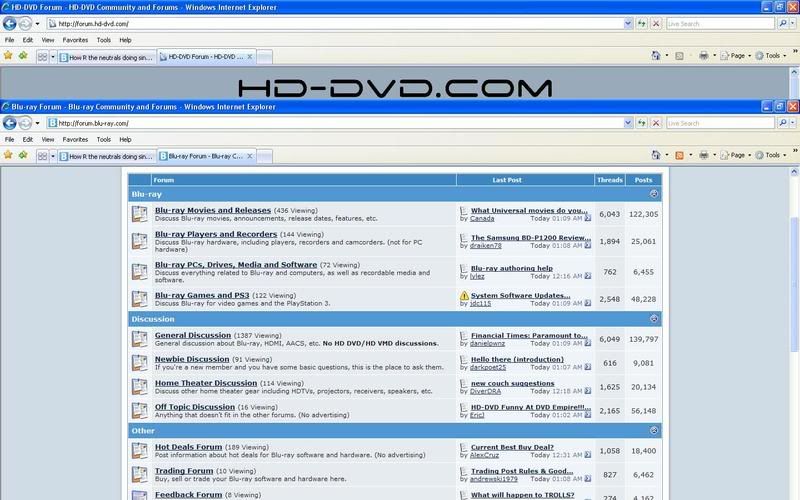This screenshot has height=500, width=800.
Task: Click Add to Favorites icon in Blu-ray window
Action: click(23, 155)
